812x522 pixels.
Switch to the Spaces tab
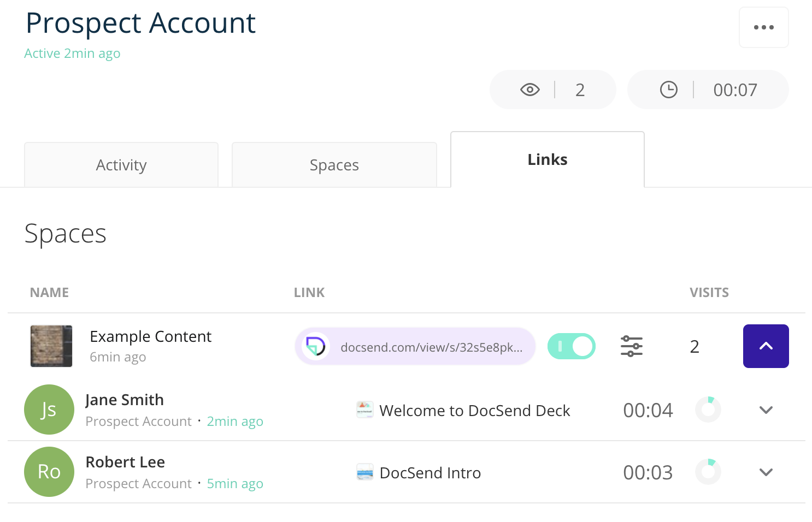click(x=334, y=165)
